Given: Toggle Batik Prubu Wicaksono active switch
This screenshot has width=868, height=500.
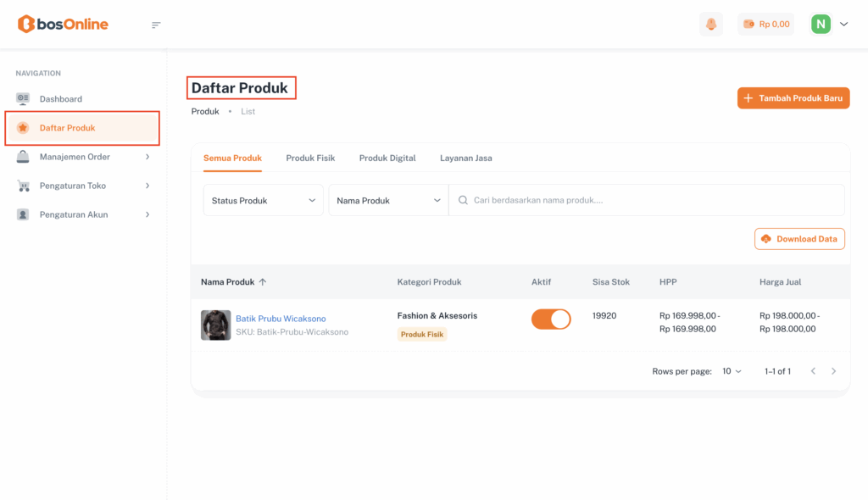Looking at the screenshot, I should click(x=551, y=319).
